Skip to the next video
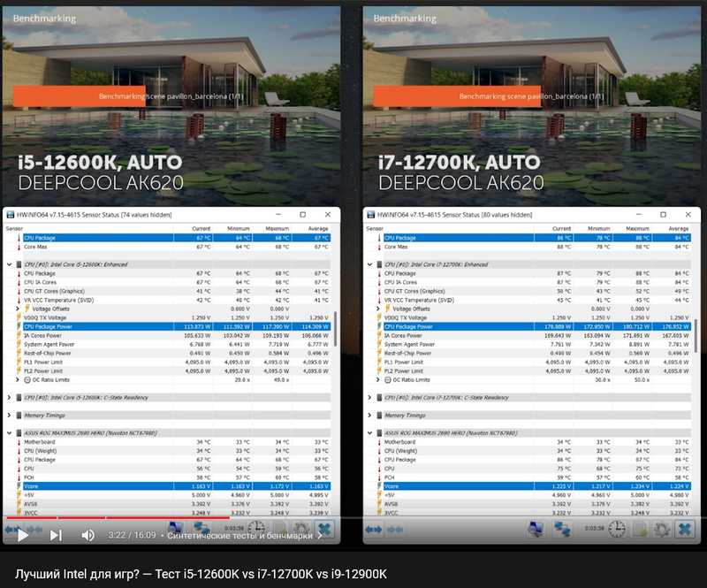 [x=56, y=535]
